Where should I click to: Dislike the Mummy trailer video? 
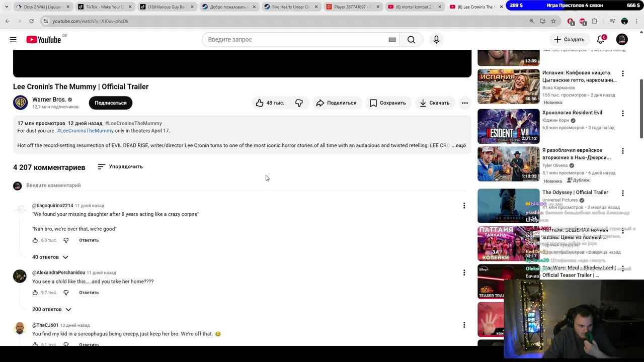click(x=299, y=103)
